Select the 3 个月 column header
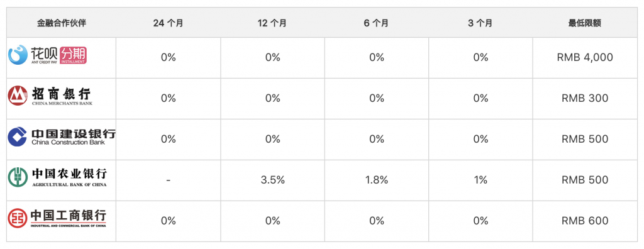Image resolution: width=644 pixels, height=249 pixels. click(480, 23)
